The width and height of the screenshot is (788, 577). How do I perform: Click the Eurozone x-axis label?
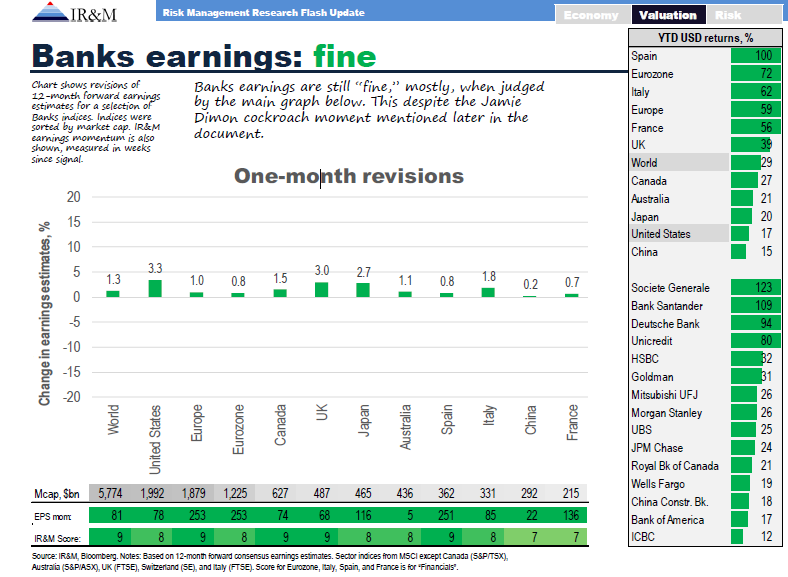[238, 430]
